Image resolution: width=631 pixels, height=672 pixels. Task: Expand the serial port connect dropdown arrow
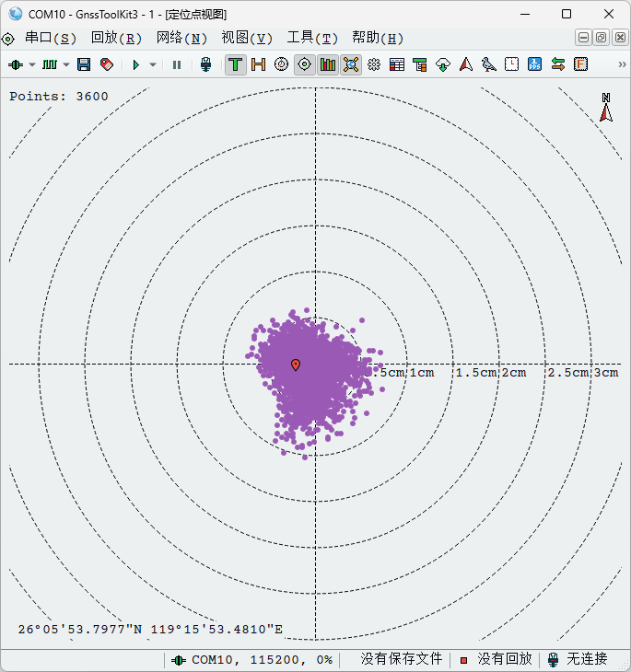(x=32, y=64)
